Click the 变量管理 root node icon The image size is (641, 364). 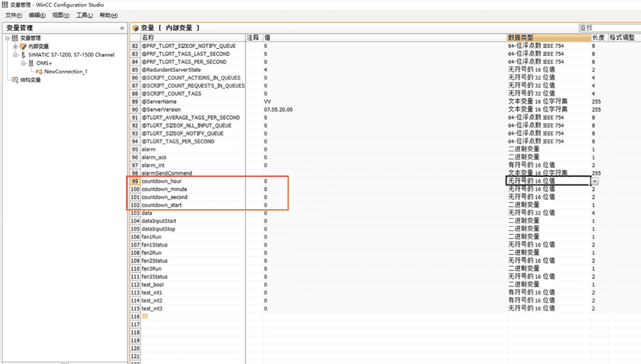pos(15,38)
